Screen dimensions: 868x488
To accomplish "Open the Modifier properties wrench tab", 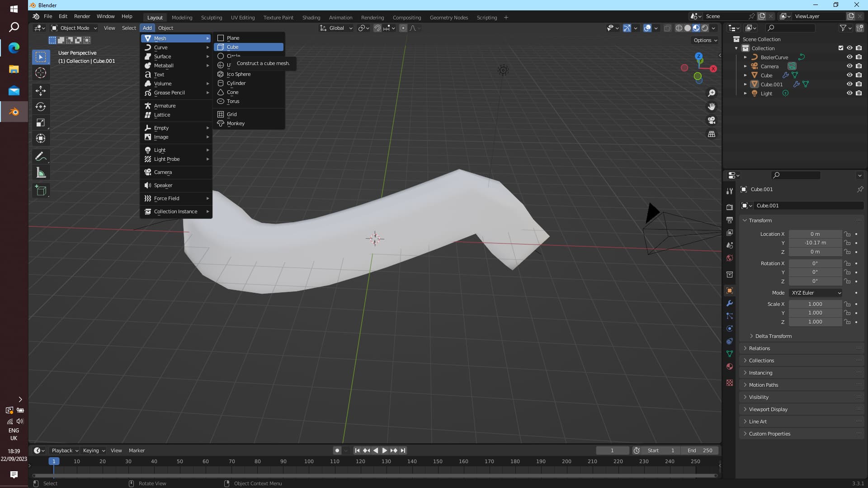I will click(x=729, y=303).
